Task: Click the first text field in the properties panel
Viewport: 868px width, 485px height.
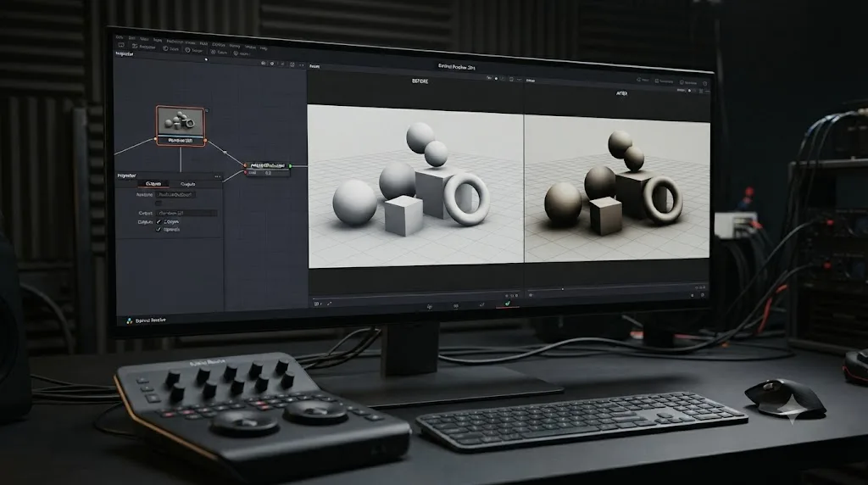Action: point(176,195)
